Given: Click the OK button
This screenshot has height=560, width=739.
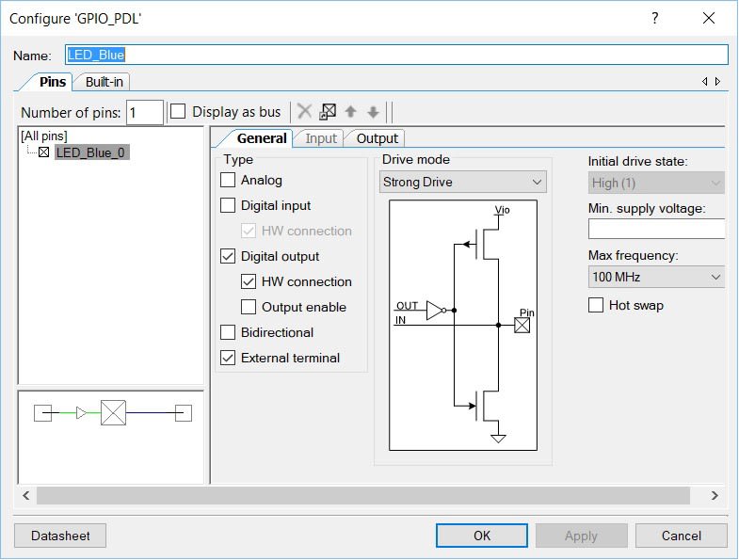Looking at the screenshot, I should pos(482,536).
